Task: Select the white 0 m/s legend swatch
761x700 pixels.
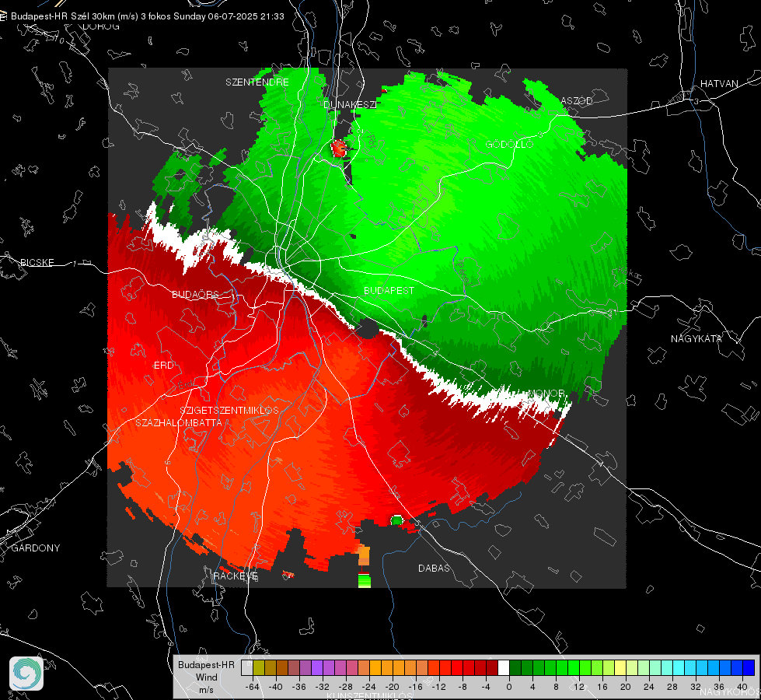Action: click(x=504, y=667)
